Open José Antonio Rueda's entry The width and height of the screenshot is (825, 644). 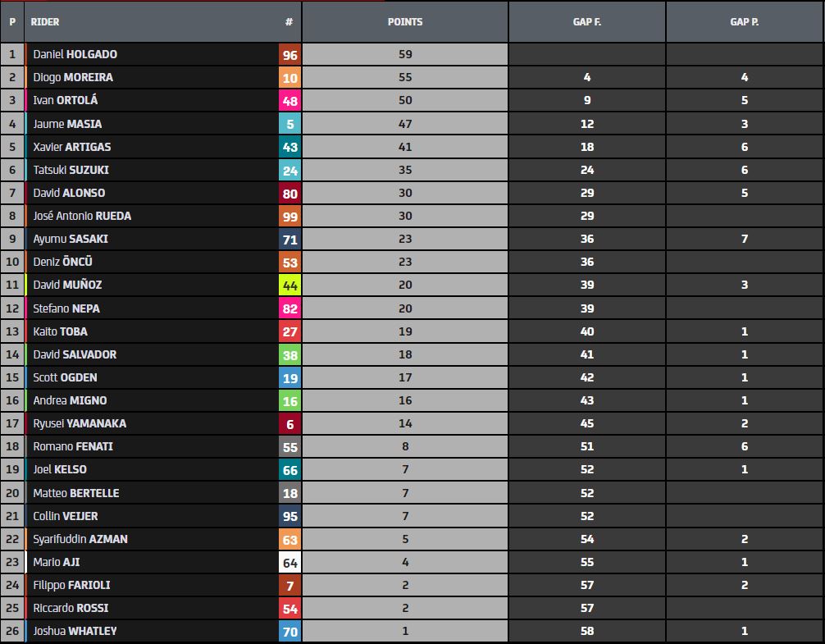(82, 216)
